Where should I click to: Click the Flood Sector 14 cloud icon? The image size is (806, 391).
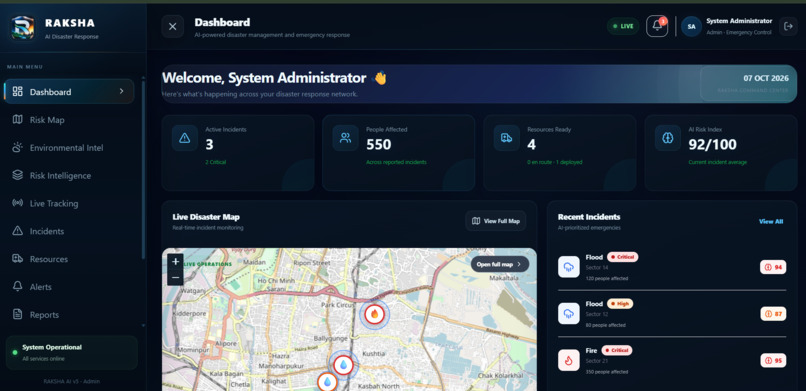[x=569, y=267]
